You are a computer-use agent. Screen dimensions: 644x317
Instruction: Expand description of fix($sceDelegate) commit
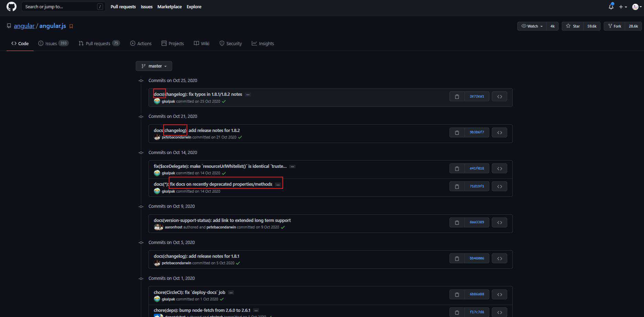click(x=292, y=166)
